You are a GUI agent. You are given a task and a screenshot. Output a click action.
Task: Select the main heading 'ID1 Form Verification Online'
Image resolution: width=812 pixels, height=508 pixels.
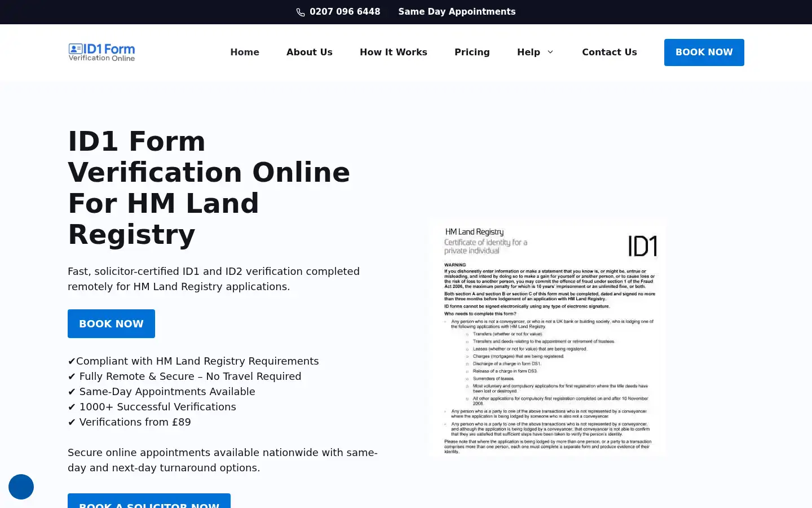point(209,187)
